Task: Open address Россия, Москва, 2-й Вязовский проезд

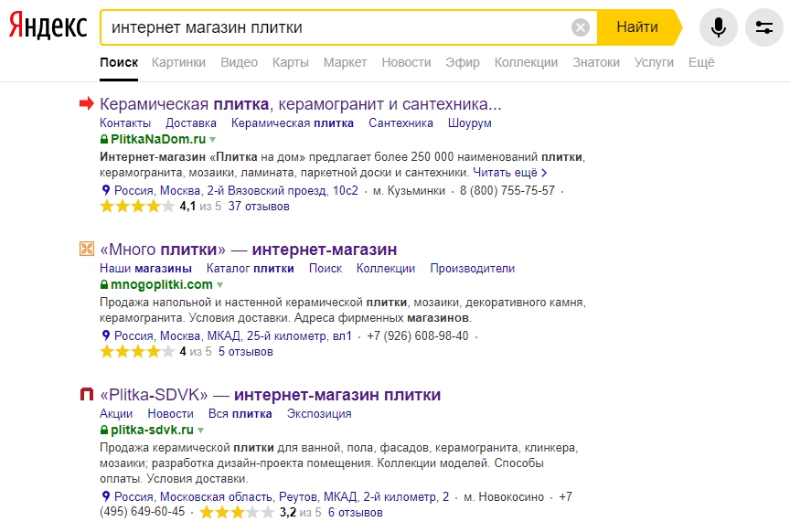Action: (236, 190)
